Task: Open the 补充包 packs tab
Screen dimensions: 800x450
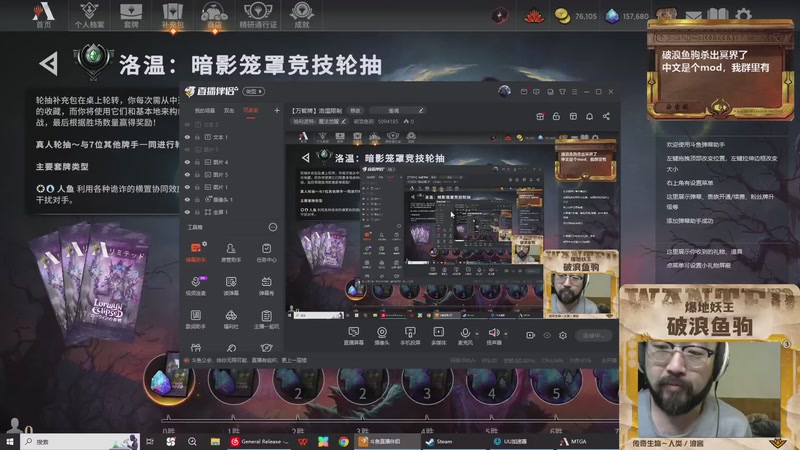Action: (x=172, y=15)
